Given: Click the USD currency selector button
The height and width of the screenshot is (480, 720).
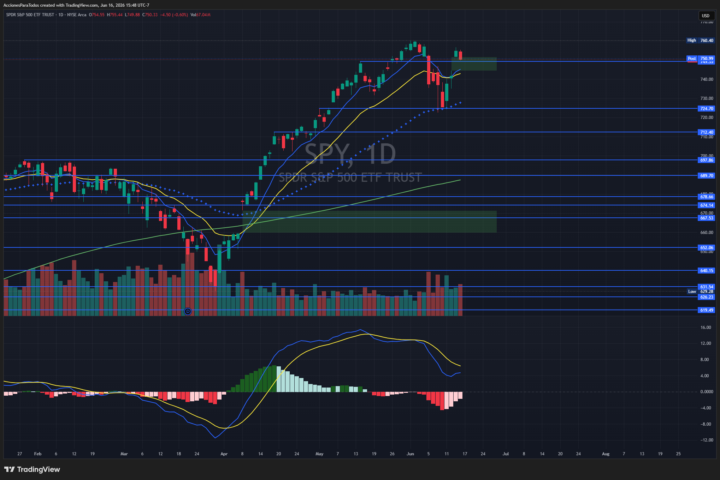Looking at the screenshot, I should pos(705,16).
